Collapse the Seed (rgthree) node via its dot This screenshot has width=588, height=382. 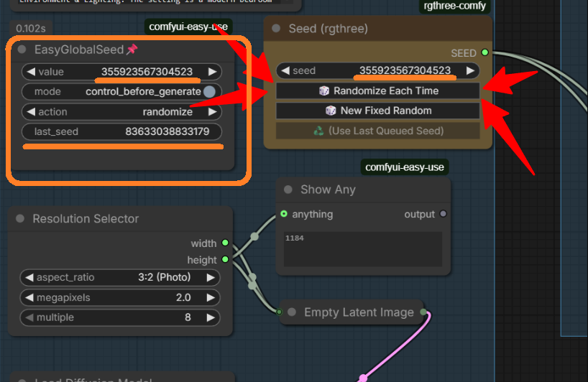pyautogui.click(x=276, y=29)
